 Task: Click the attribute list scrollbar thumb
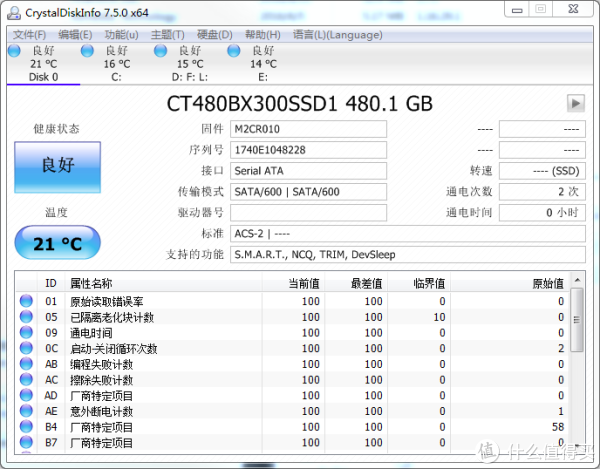click(x=577, y=320)
